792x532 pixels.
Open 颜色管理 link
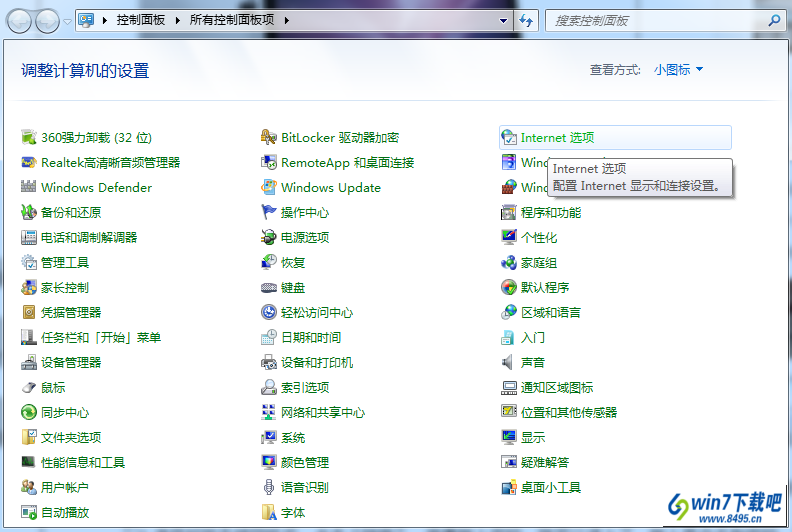pos(305,462)
